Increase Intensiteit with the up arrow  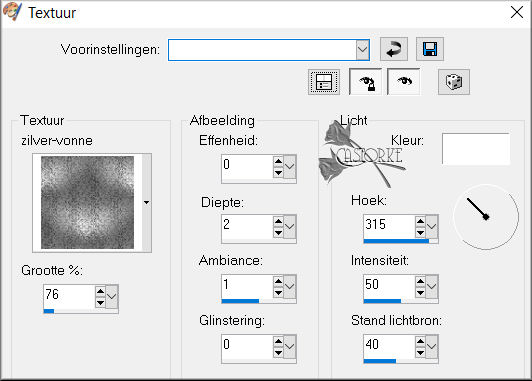[420, 281]
